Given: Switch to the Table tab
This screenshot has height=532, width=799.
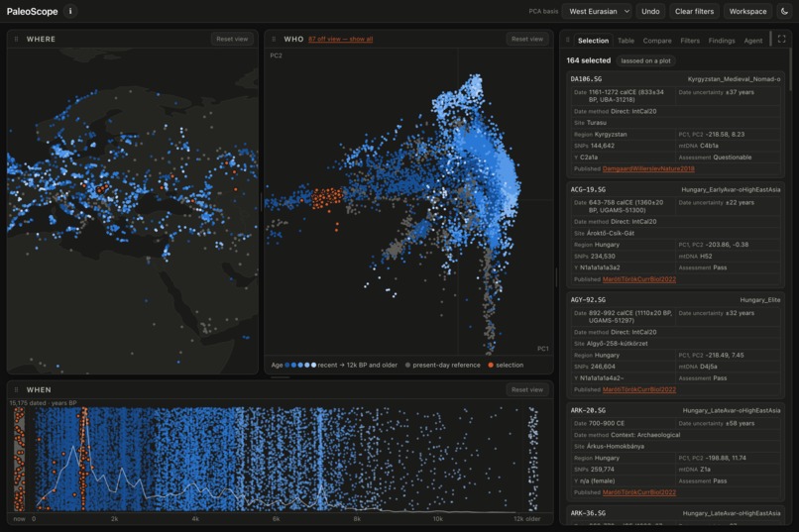Looking at the screenshot, I should coord(626,41).
